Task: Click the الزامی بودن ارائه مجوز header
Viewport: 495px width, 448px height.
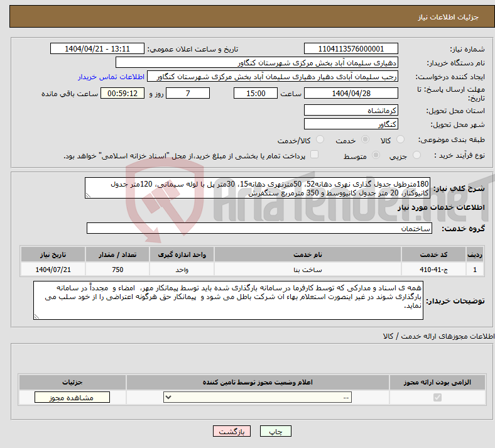Action: (x=437, y=382)
